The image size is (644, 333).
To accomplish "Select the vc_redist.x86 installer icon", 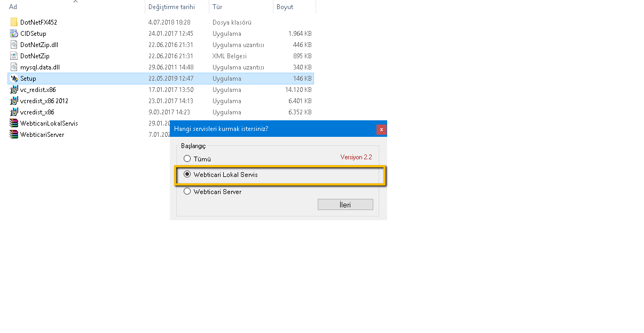I will pos(14,90).
